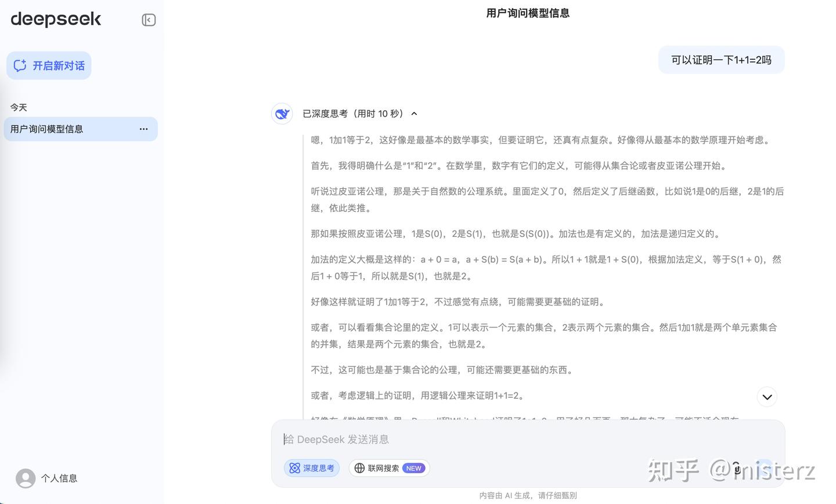836x504 pixels.
Task: Click the DeepSeek whale avatar icon
Action: (282, 114)
